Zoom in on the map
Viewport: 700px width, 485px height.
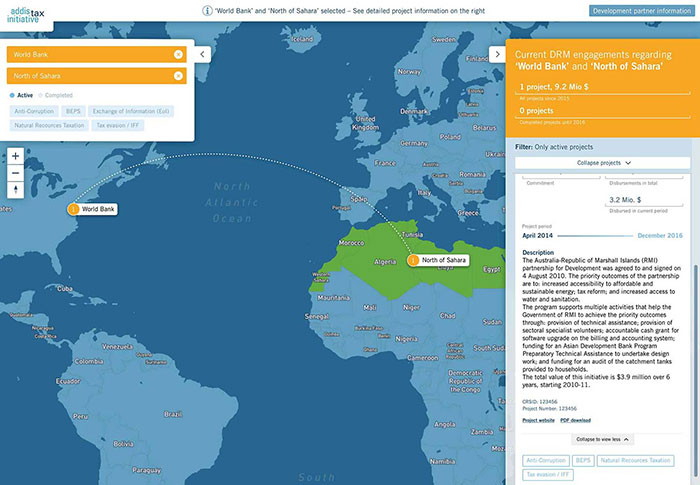click(x=16, y=156)
